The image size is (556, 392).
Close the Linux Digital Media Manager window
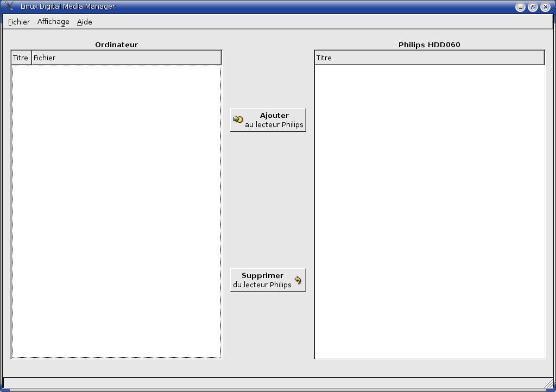click(546, 7)
